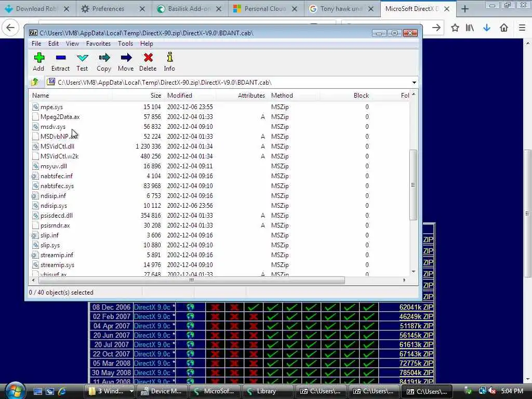Image resolution: width=532 pixels, height=399 pixels.
Task: Open the Device Manager taskbar button
Action: tap(162, 391)
